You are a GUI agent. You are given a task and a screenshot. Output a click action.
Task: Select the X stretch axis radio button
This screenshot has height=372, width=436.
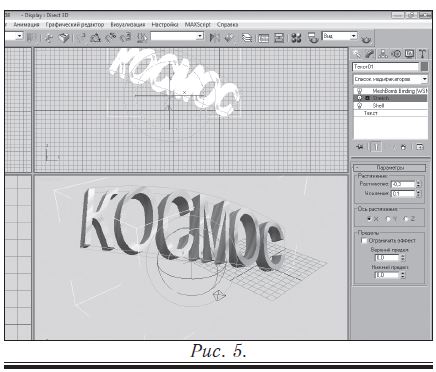coord(369,219)
